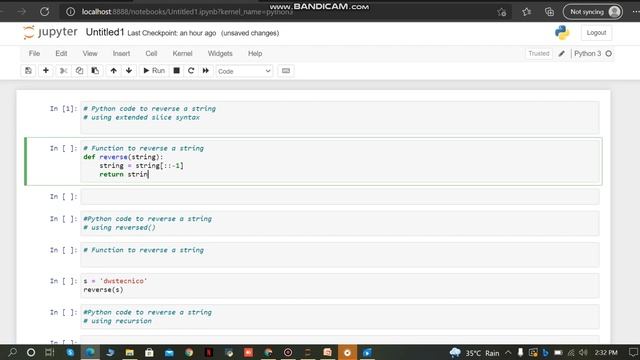Click the first cell with extended slice comment
Viewport: 640px width, 360px height.
(340, 117)
